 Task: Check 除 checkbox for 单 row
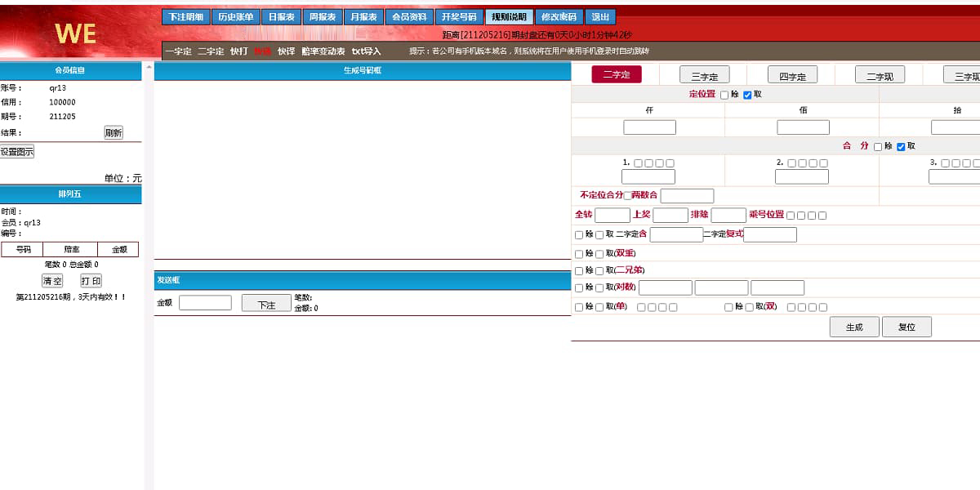click(579, 307)
